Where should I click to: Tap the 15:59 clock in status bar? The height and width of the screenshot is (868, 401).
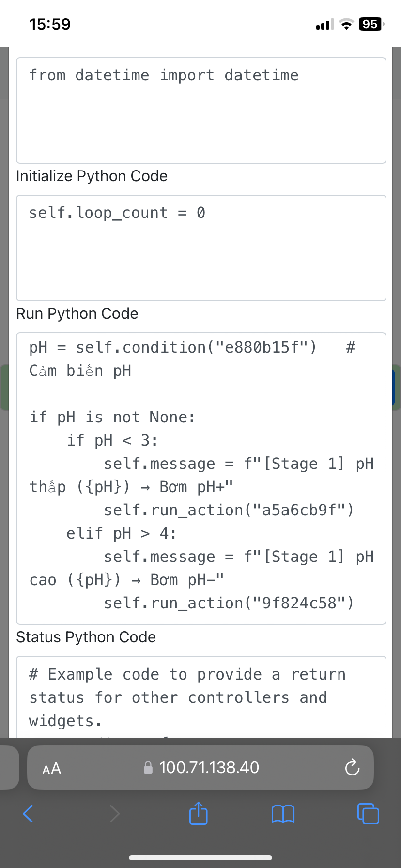click(50, 24)
